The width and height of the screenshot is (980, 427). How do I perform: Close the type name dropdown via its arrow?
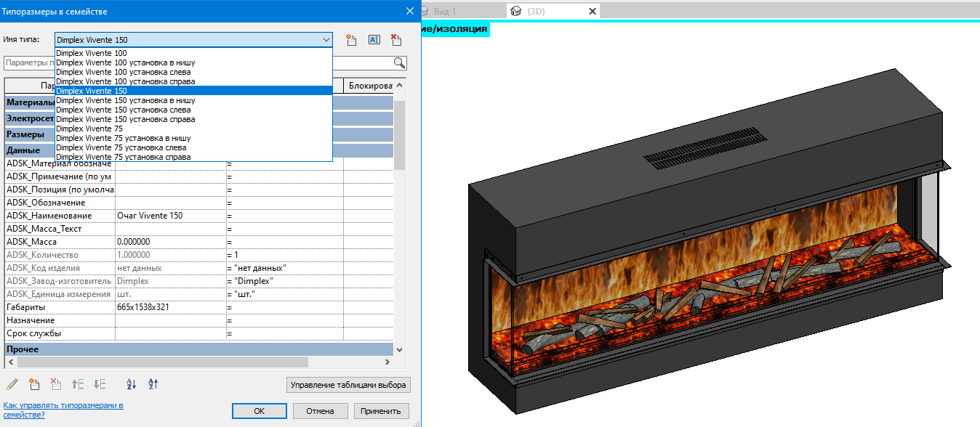click(326, 40)
